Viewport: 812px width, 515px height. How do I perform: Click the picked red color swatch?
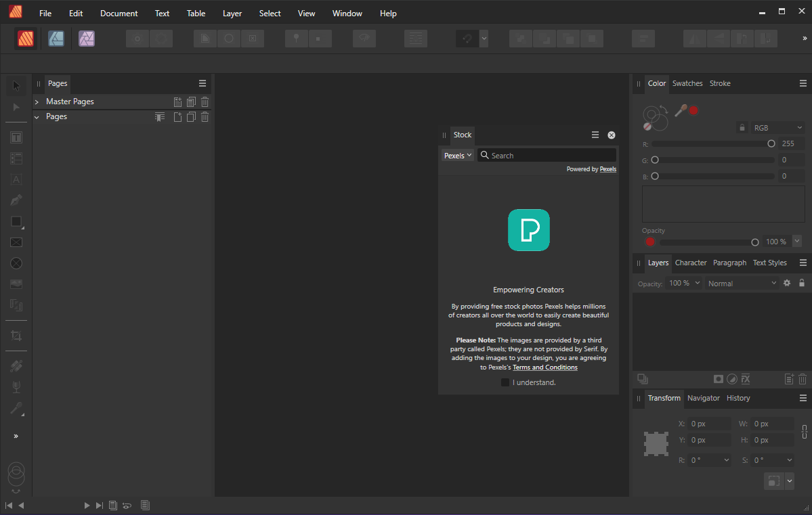click(x=694, y=110)
